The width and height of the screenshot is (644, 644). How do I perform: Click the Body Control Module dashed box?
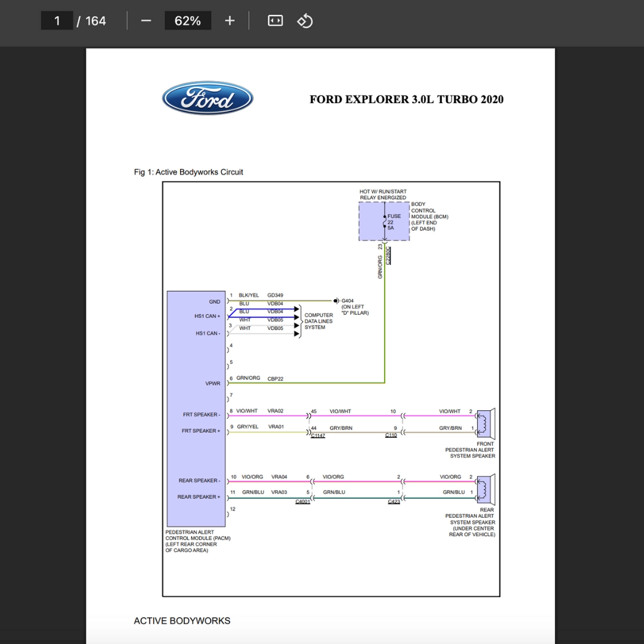pyautogui.click(x=384, y=221)
